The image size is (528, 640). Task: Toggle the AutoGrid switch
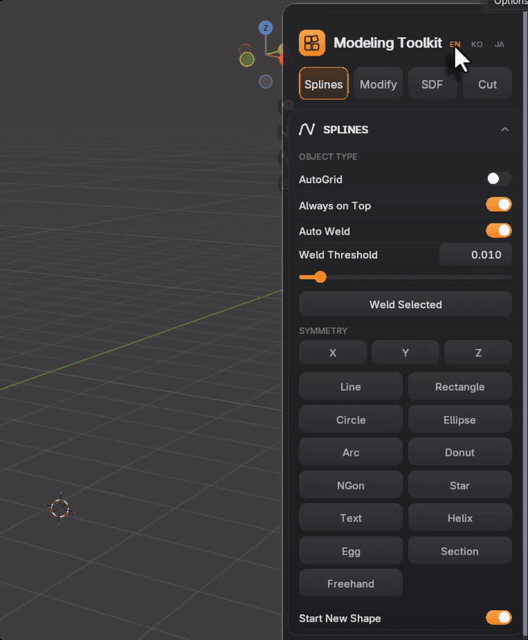pos(498,179)
